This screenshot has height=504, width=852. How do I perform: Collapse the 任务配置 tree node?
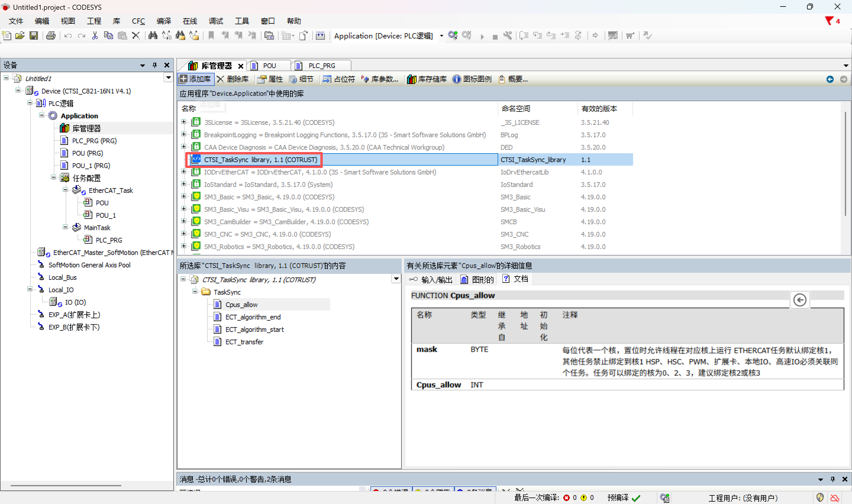(x=53, y=177)
